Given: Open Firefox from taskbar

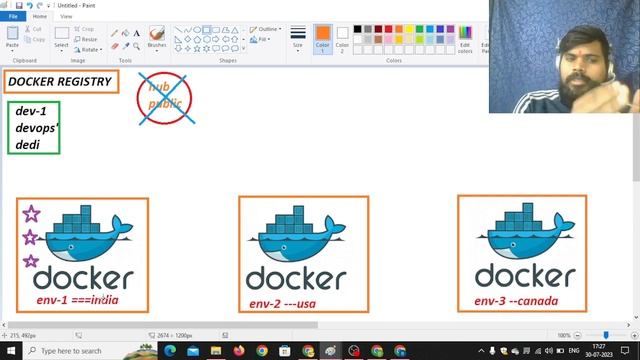Looking at the screenshot, I should click(239, 351).
